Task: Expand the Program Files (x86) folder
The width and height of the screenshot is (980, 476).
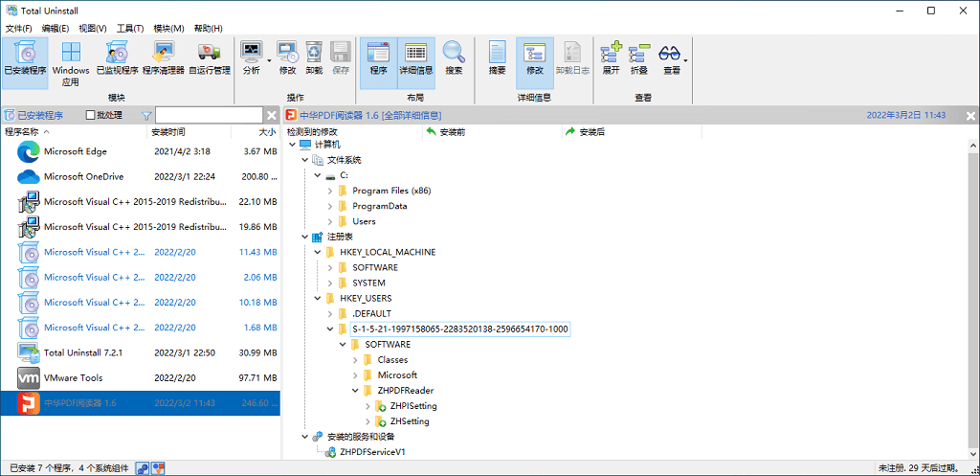Action: click(329, 191)
